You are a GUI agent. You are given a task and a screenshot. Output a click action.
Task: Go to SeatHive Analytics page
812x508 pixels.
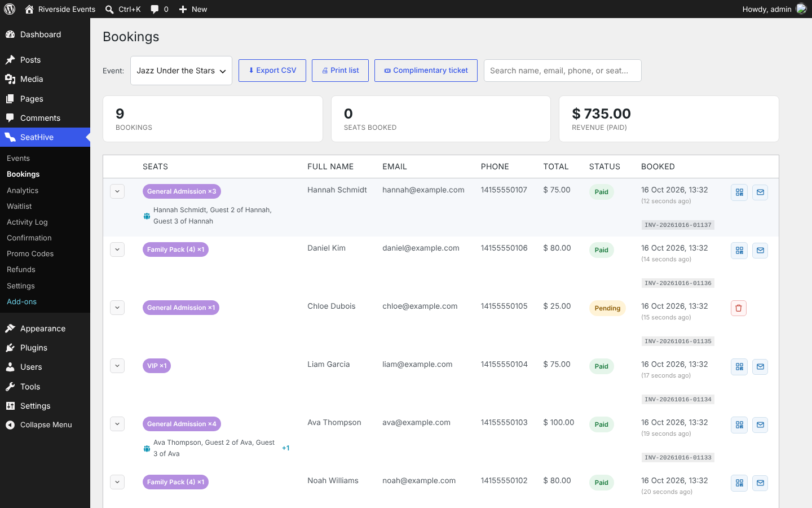pos(23,191)
